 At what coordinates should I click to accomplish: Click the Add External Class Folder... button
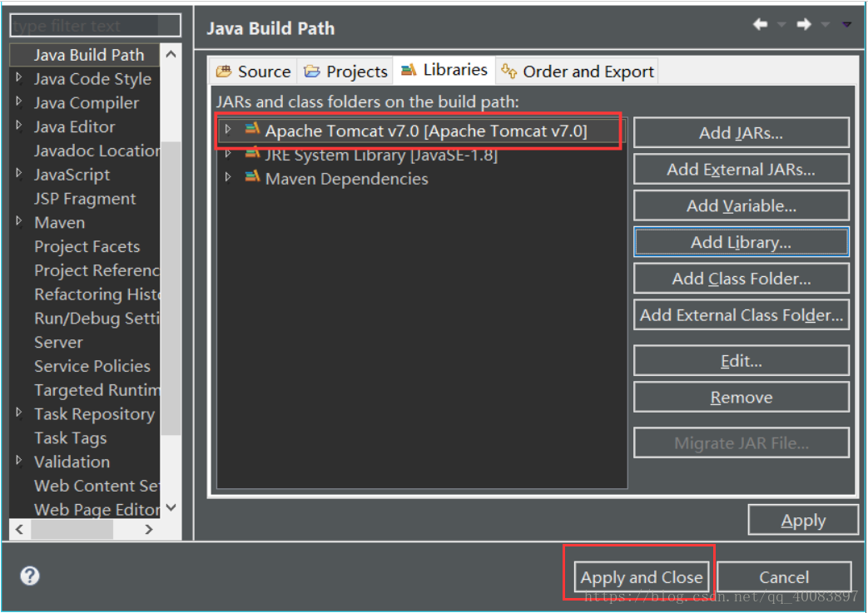coord(742,314)
